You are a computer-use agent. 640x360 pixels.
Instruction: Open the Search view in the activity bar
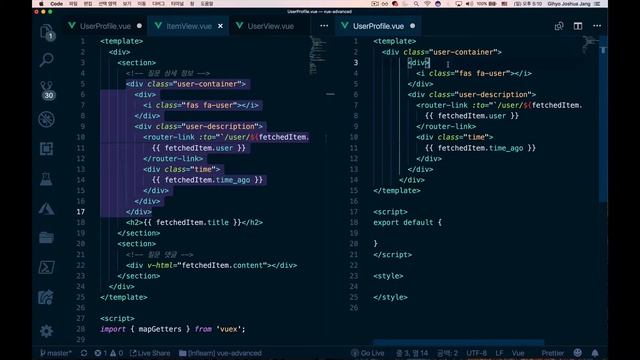[46, 60]
